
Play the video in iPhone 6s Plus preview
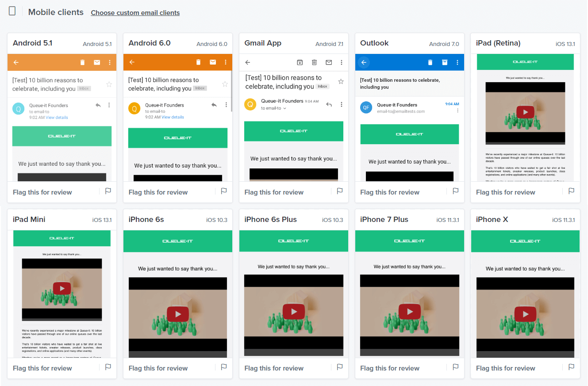[294, 312]
